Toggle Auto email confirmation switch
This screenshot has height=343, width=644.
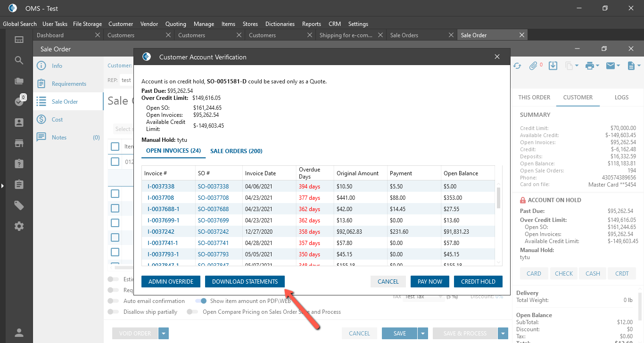(113, 301)
